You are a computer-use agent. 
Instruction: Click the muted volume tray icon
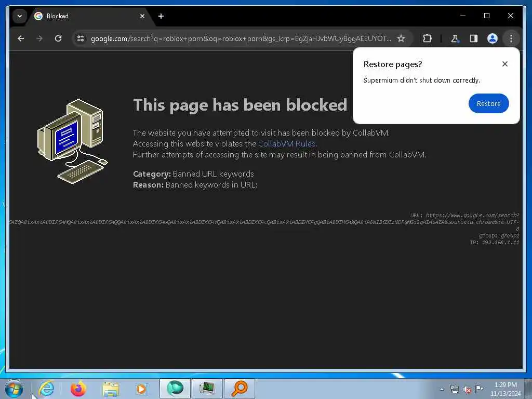(467, 389)
